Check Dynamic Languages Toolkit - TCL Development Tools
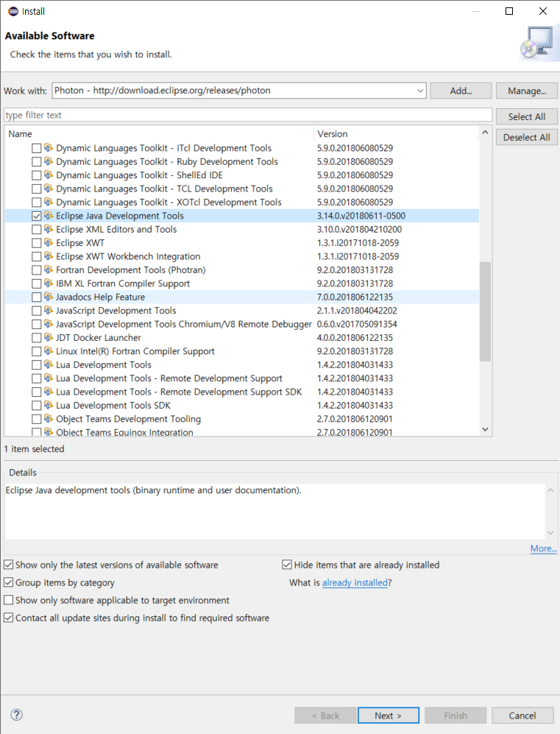This screenshot has height=734, width=560. tap(37, 189)
